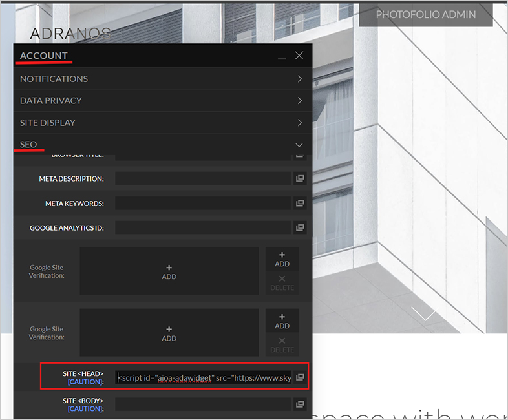The image size is (508, 420).
Task: Open expand icon beside Site HEAD field
Action: (300, 377)
